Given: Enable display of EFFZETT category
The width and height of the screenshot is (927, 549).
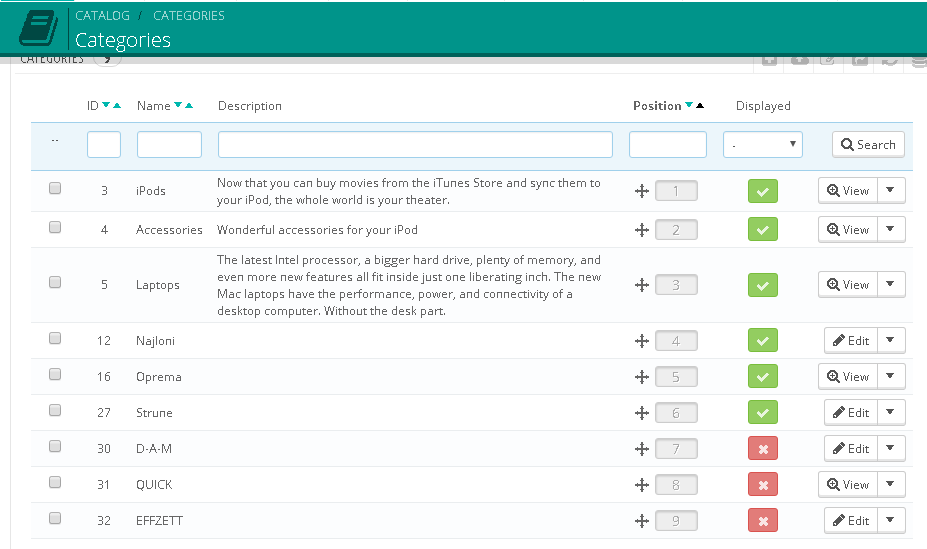Looking at the screenshot, I should [x=763, y=521].
